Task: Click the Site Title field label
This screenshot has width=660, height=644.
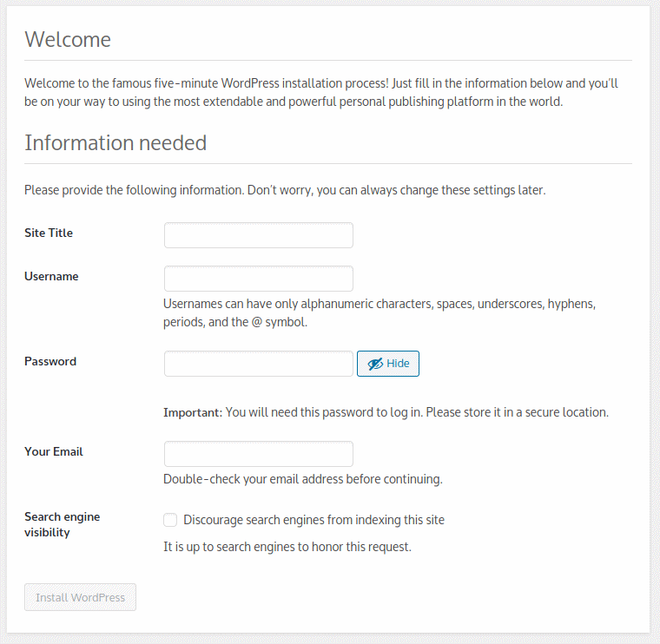Action: coord(49,233)
